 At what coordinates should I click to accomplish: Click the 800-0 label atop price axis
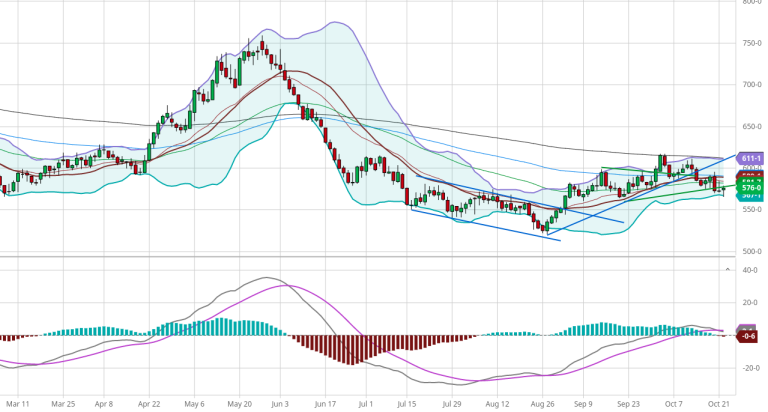[751, 3]
